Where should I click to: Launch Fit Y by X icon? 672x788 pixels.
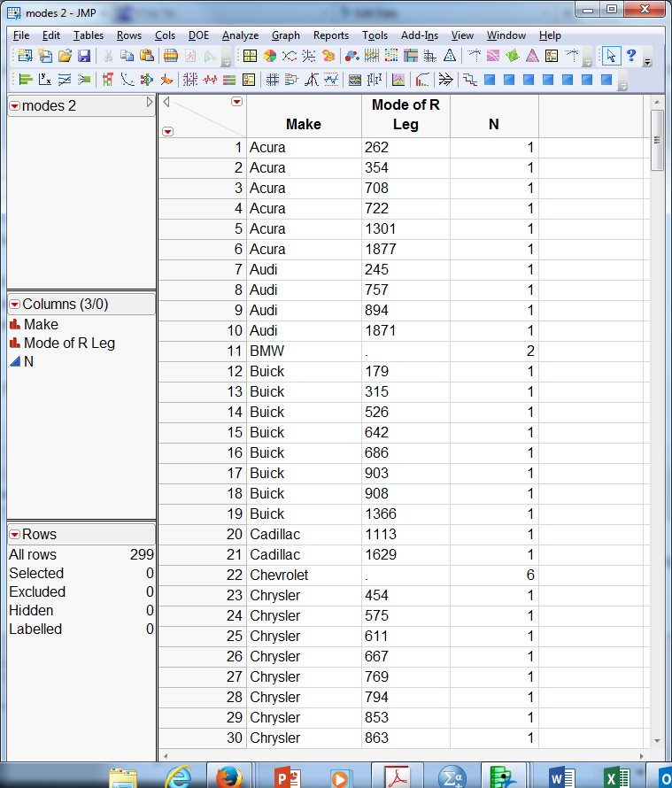click(45, 80)
